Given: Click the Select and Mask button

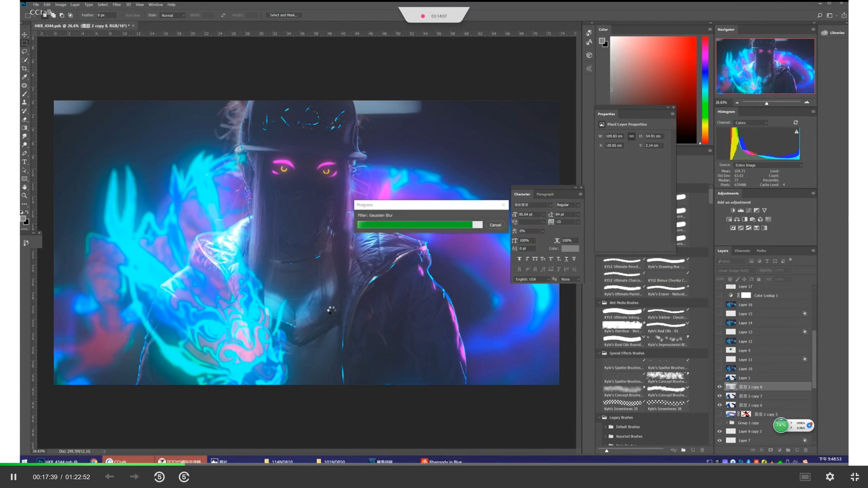Looking at the screenshot, I should click(284, 15).
